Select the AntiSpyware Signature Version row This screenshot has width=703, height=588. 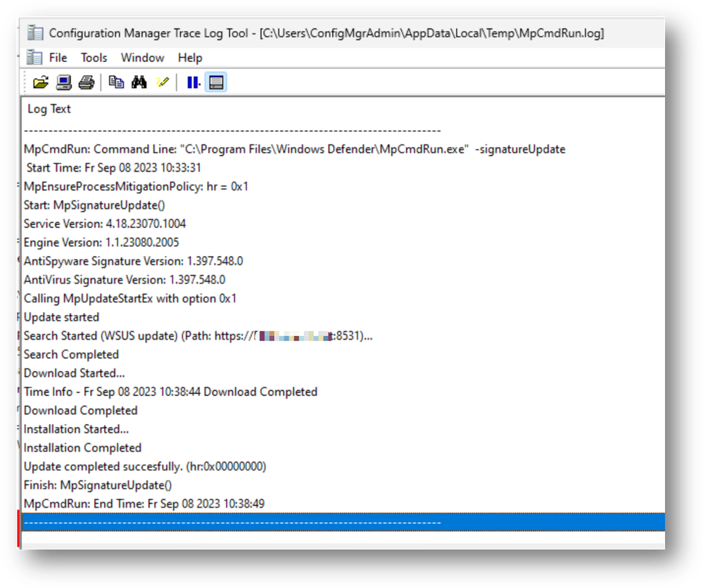(x=343, y=261)
